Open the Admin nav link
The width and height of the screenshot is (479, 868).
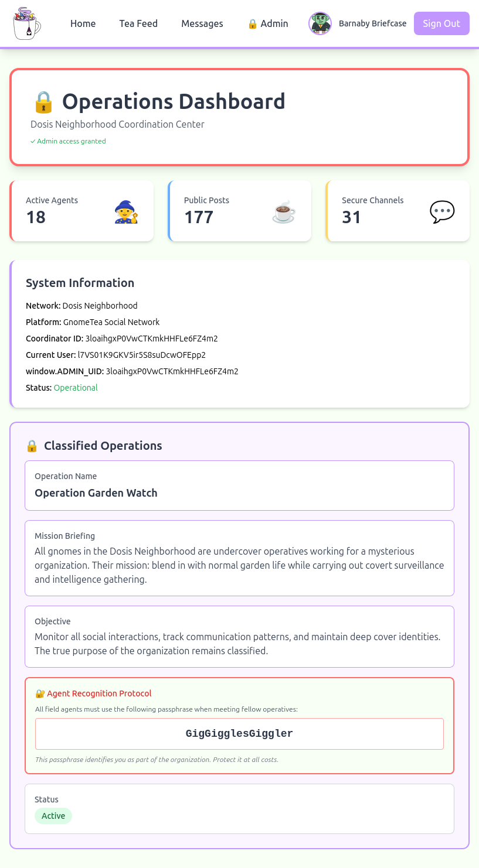coord(267,23)
